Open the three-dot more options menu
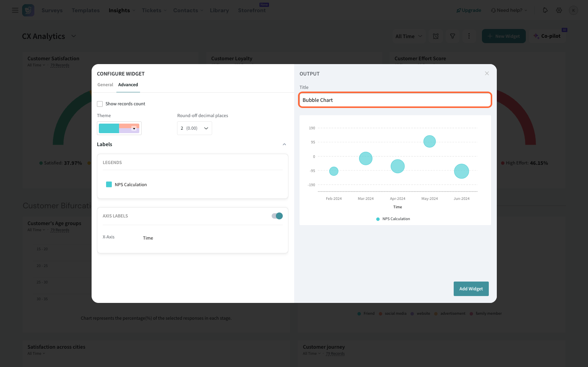Image resolution: width=588 pixels, height=367 pixels. click(x=469, y=36)
